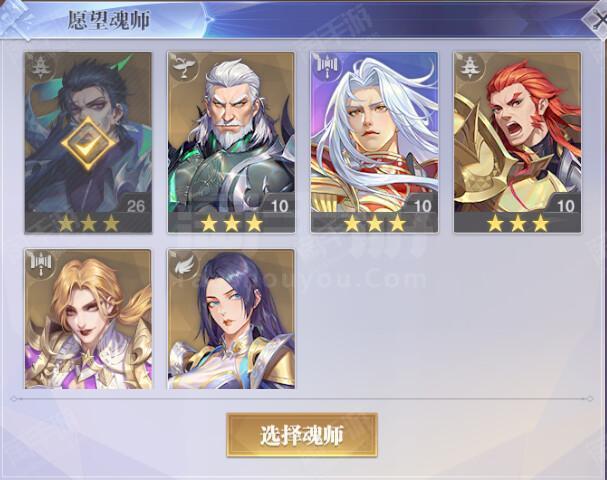Image resolution: width=607 pixels, height=480 pixels.
Task: Click level 10 badge on white-haired card
Action: (x=422, y=206)
